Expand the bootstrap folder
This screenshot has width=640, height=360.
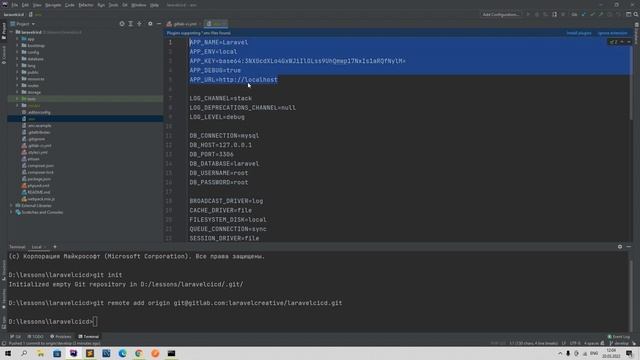[17, 46]
